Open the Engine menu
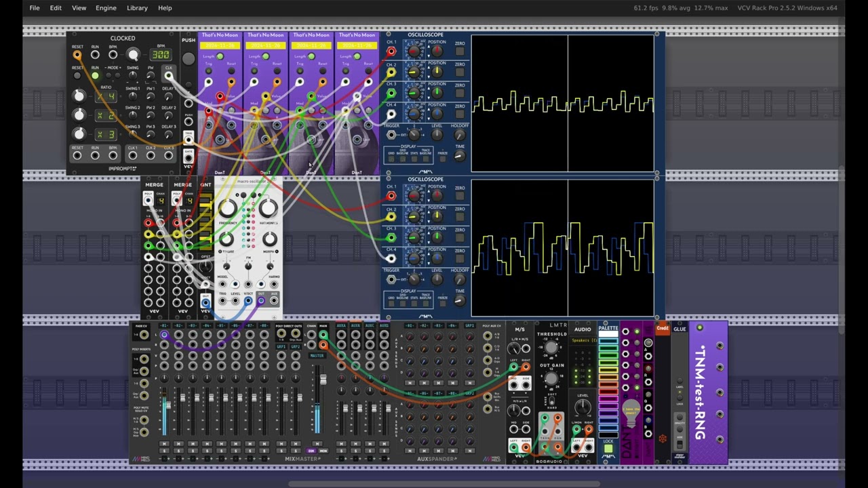Image resolution: width=868 pixels, height=488 pixels. tap(106, 8)
